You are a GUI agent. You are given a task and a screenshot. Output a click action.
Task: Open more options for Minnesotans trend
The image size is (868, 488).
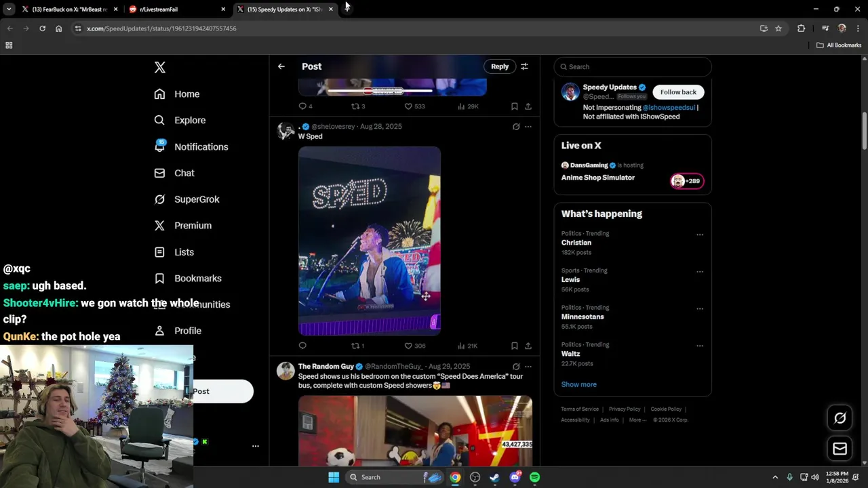click(x=700, y=309)
